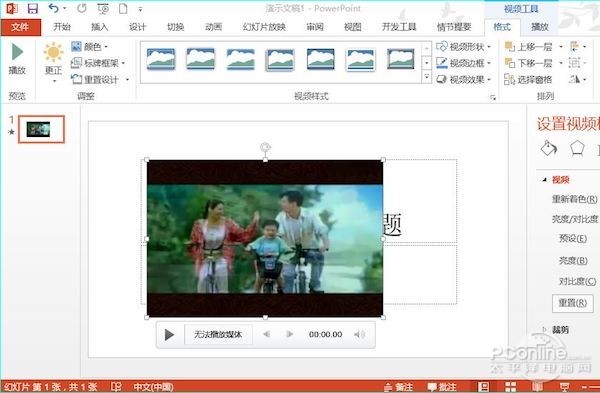Switch to the 播放 playback tab
Image resolution: width=600 pixels, height=393 pixels.
[x=540, y=27]
